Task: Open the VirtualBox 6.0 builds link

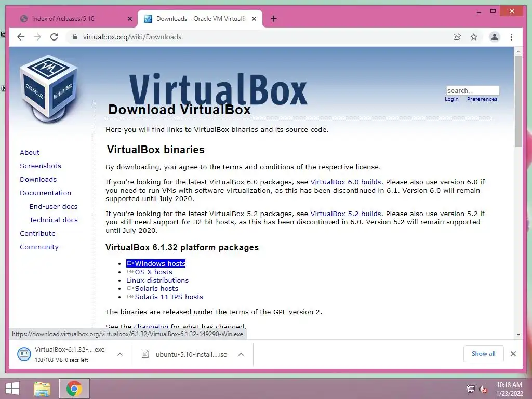Action: (345, 182)
